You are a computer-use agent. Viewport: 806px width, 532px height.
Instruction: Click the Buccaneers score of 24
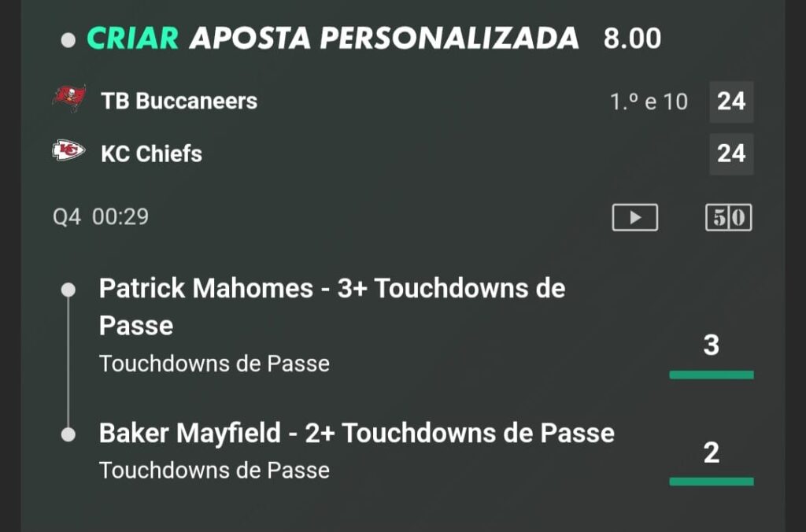[x=731, y=102]
